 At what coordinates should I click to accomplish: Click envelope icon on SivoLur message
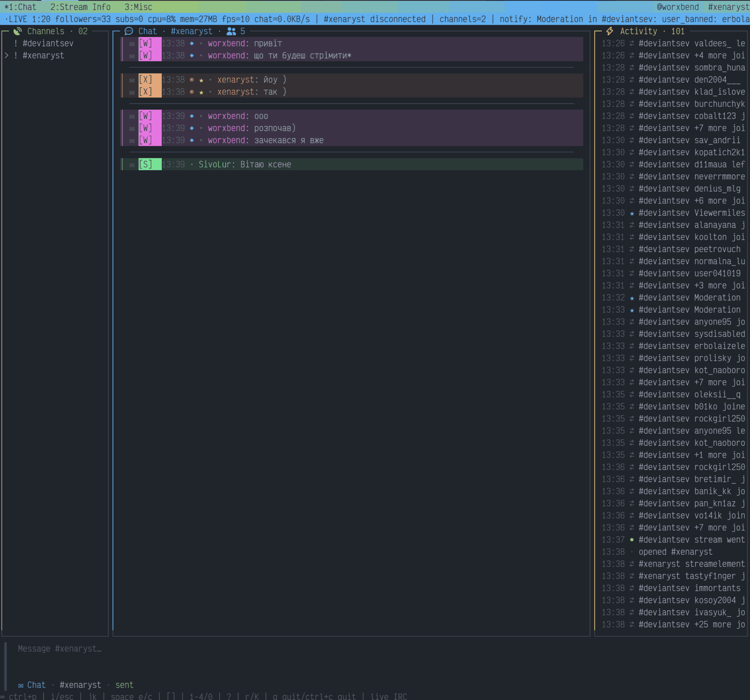[x=132, y=165]
